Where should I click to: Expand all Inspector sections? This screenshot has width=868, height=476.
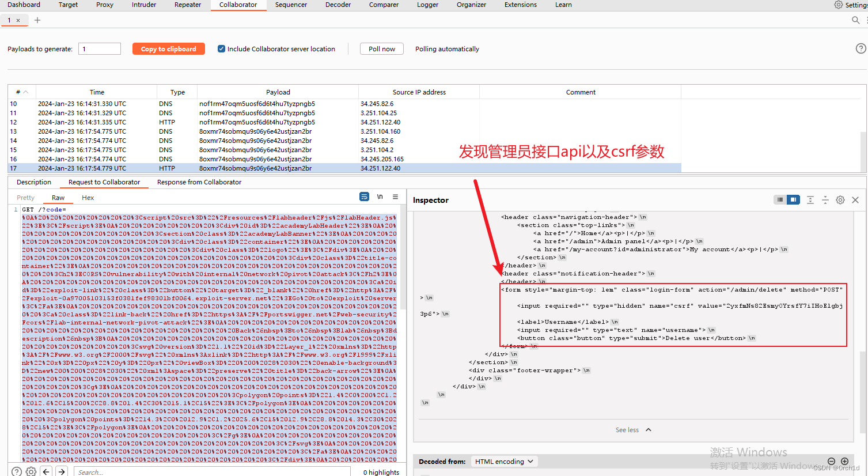click(x=810, y=200)
